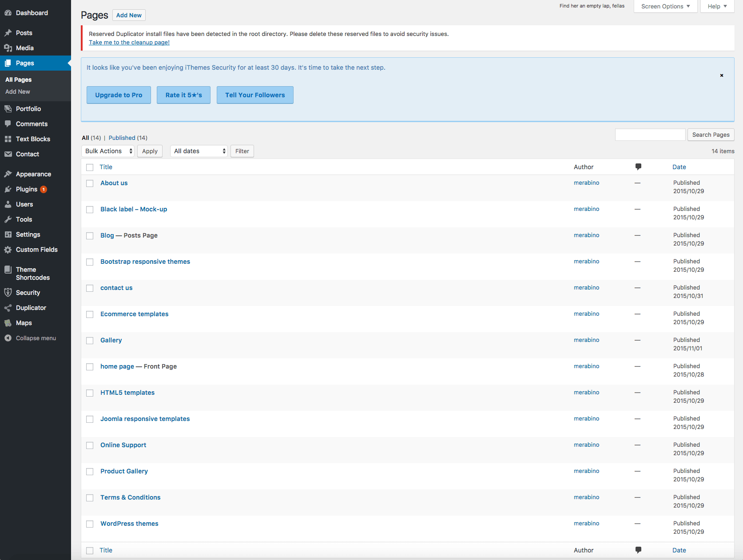This screenshot has width=743, height=560.
Task: Click the Search Pages button
Action: tap(711, 135)
